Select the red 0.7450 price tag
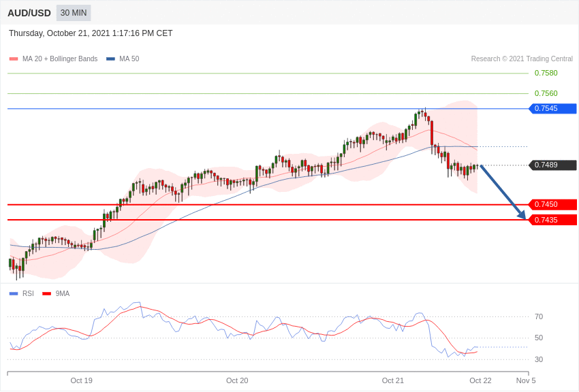Screen dimensions: 579x392 [x=552, y=205]
